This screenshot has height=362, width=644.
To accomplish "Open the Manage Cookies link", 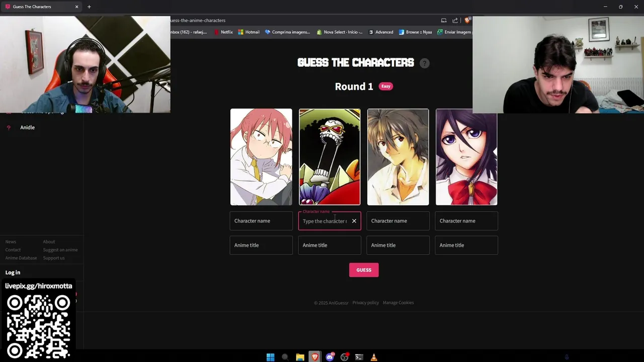I will point(398,303).
